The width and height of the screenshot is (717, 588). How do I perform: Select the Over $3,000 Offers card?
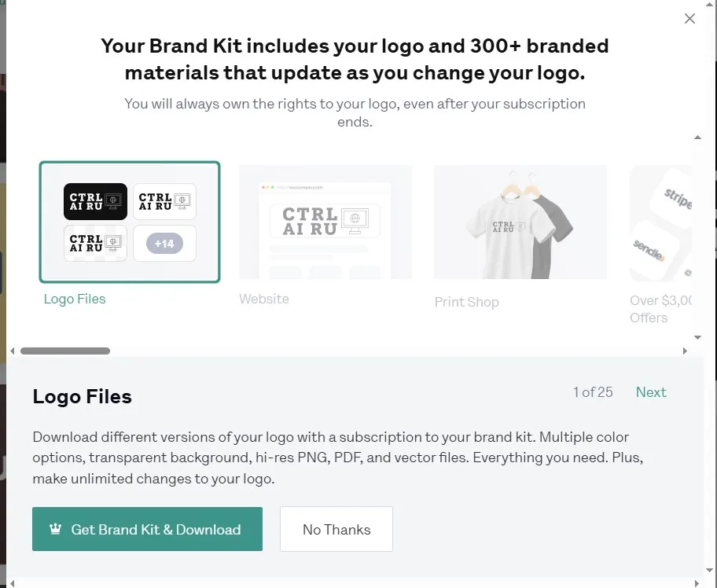pyautogui.click(x=660, y=223)
